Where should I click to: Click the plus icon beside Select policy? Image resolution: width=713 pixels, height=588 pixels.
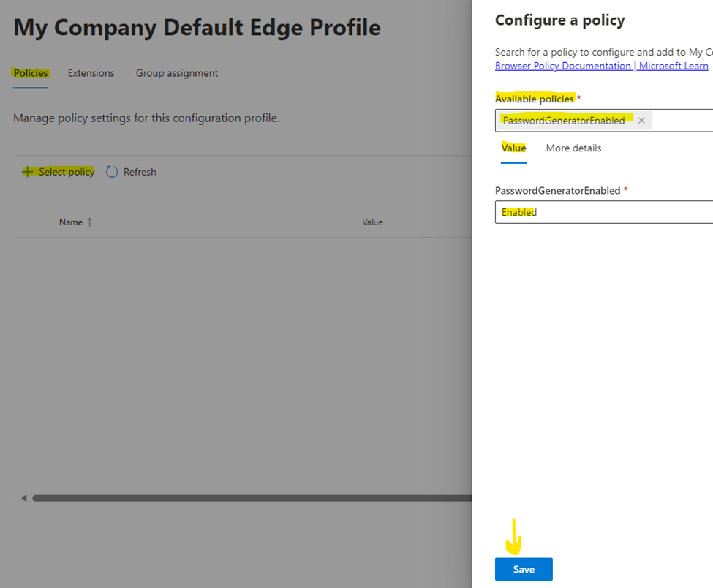coord(28,172)
